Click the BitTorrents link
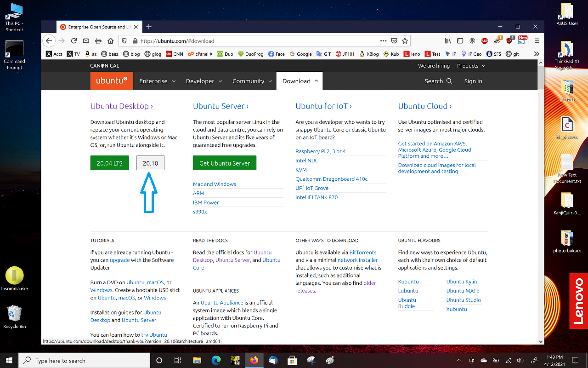588x368 pixels. coord(363,253)
